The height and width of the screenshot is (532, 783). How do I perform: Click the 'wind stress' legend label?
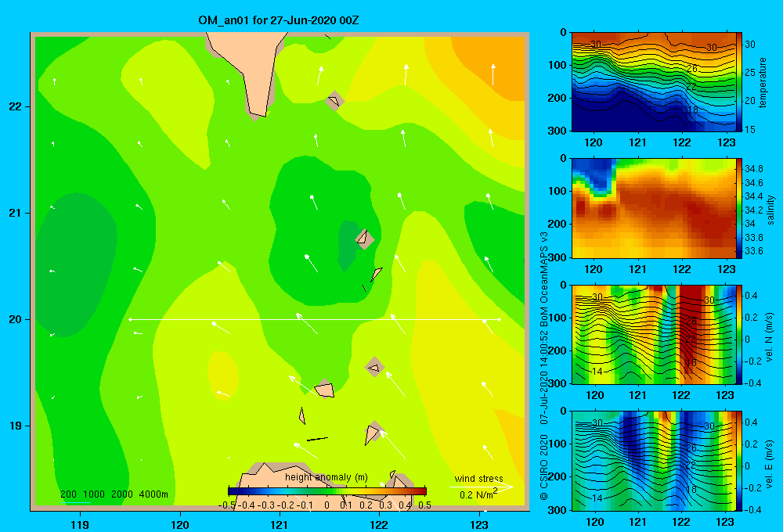pos(479,478)
